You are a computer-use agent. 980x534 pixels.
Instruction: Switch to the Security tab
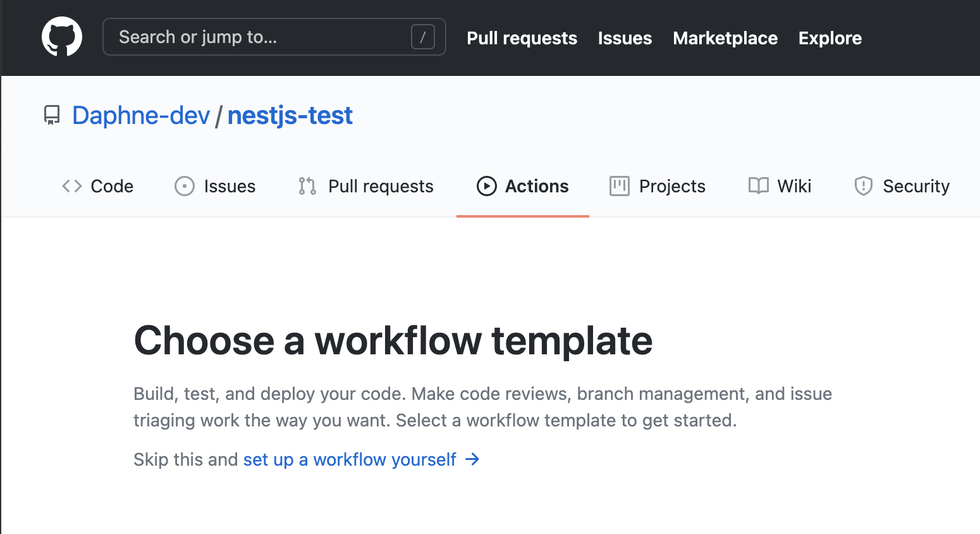pos(902,186)
